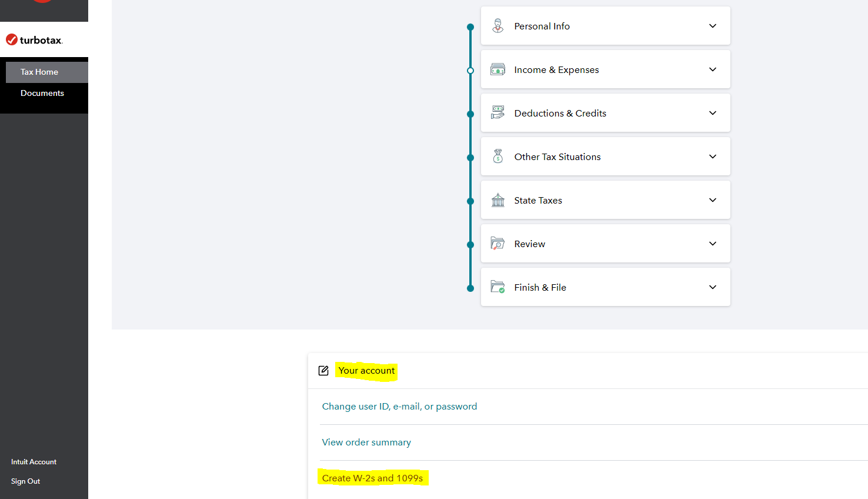Click the State Taxes building icon
Viewport: 868px width, 499px height.
click(x=498, y=200)
